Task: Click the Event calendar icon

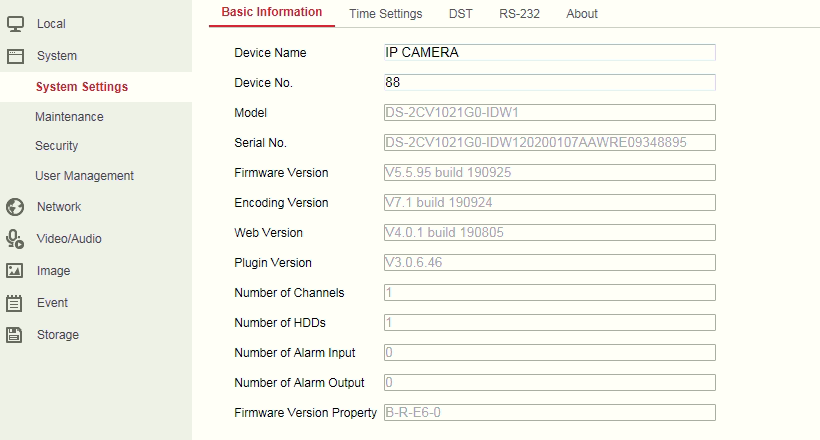Action: point(15,303)
